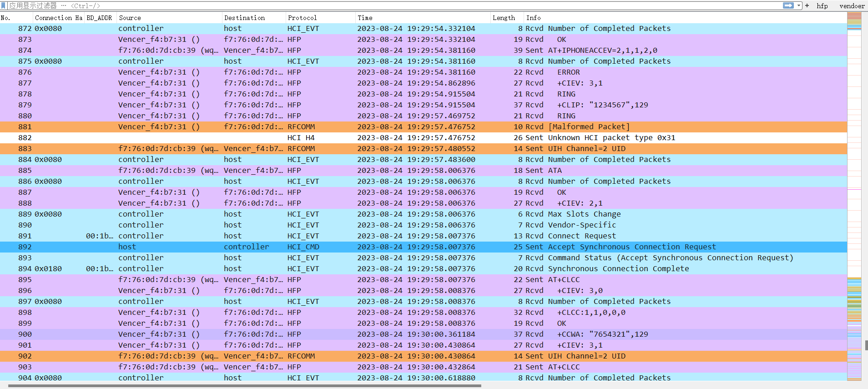The image size is (868, 389).
Task: Click the display filter bookmark icon
Action: (4, 5)
